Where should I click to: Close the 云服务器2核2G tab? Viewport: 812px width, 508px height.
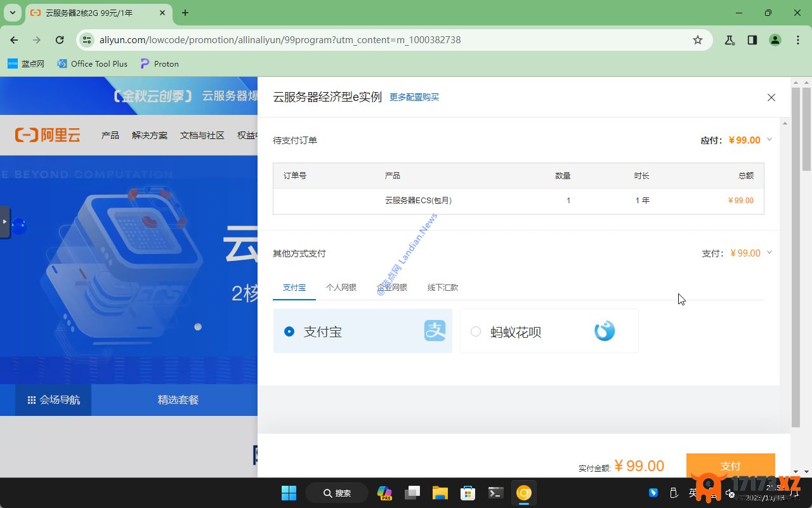[x=162, y=13]
